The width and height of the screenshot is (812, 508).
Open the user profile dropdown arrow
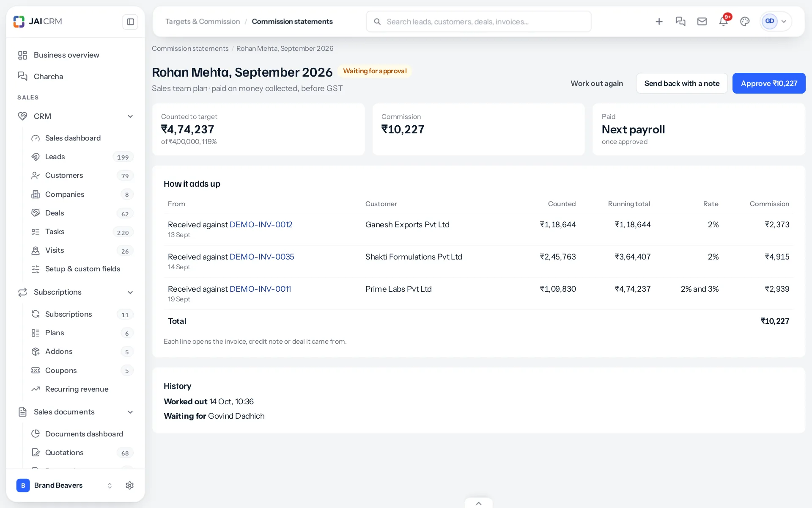point(784,22)
